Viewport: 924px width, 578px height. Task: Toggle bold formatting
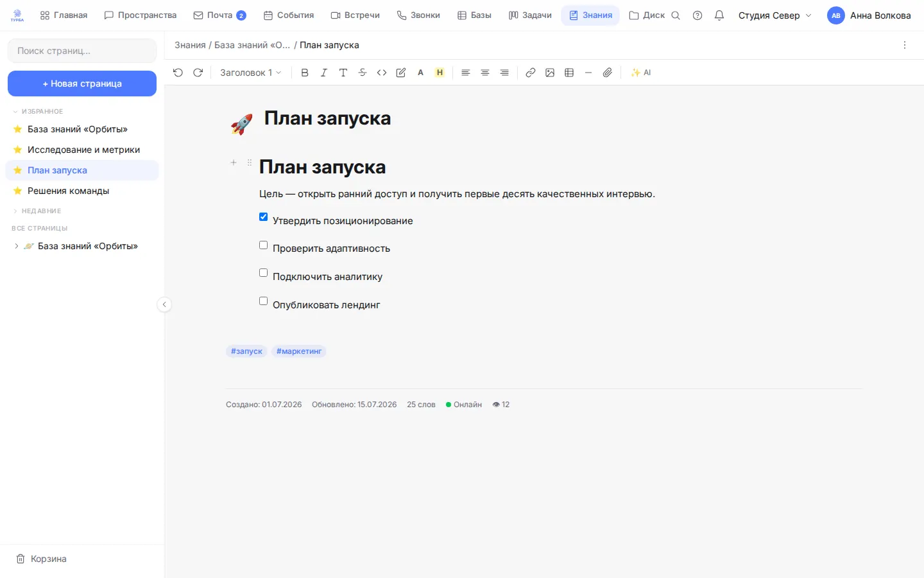tap(305, 73)
